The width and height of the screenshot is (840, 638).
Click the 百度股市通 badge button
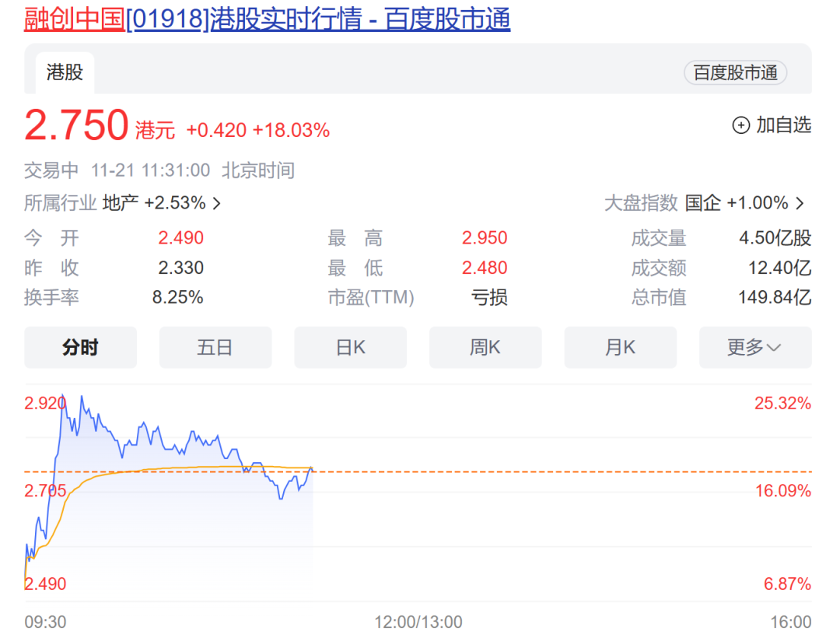click(x=735, y=73)
